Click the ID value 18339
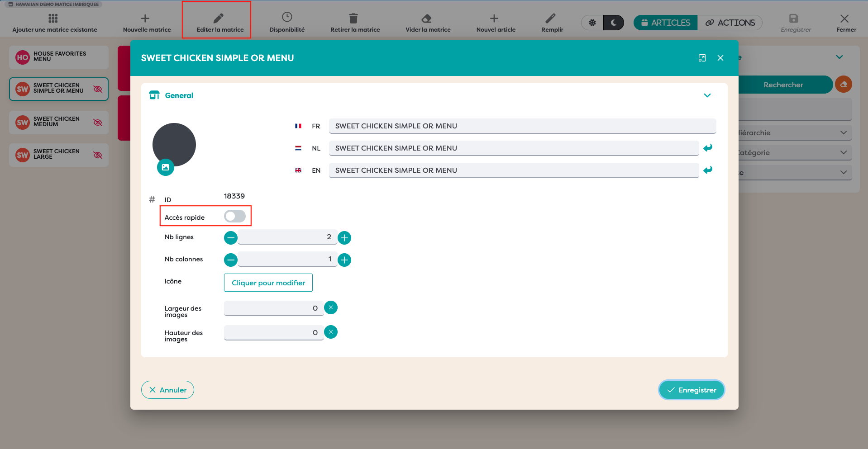Viewport: 868px width, 449px height. 234,196
